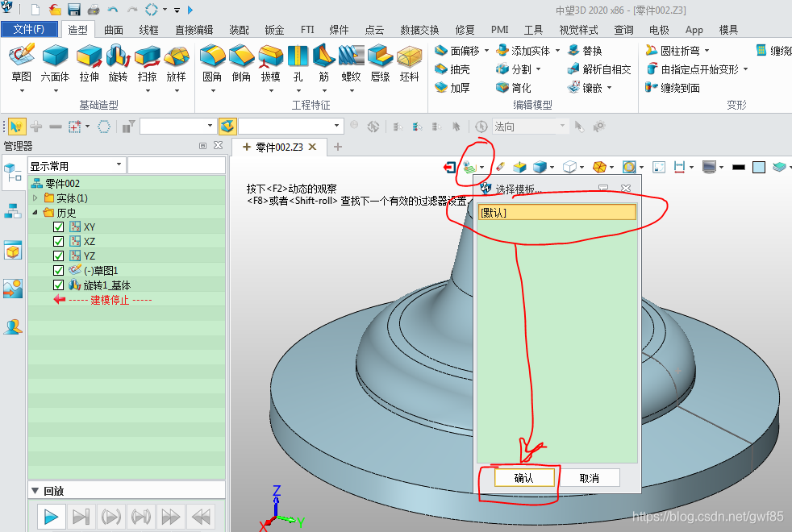792x532 pixels.
Task: Switch to the 曲面 ribbon tab
Action: 114,30
